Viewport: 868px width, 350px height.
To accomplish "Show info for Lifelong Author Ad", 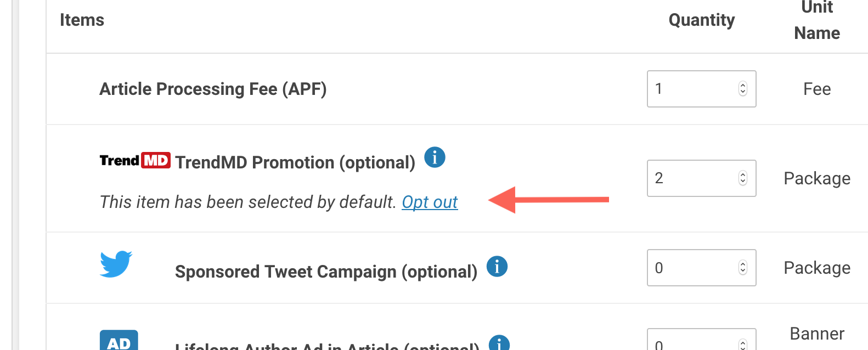I will (499, 343).
